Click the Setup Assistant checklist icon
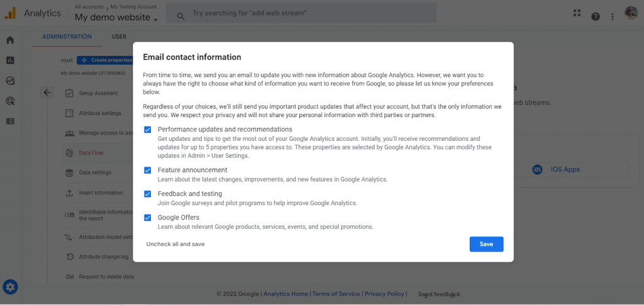 pos(69,93)
